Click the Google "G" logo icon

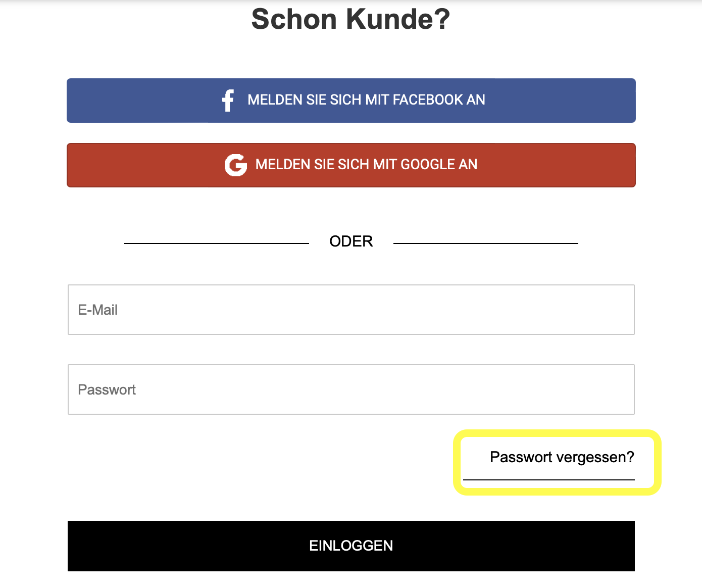point(236,165)
